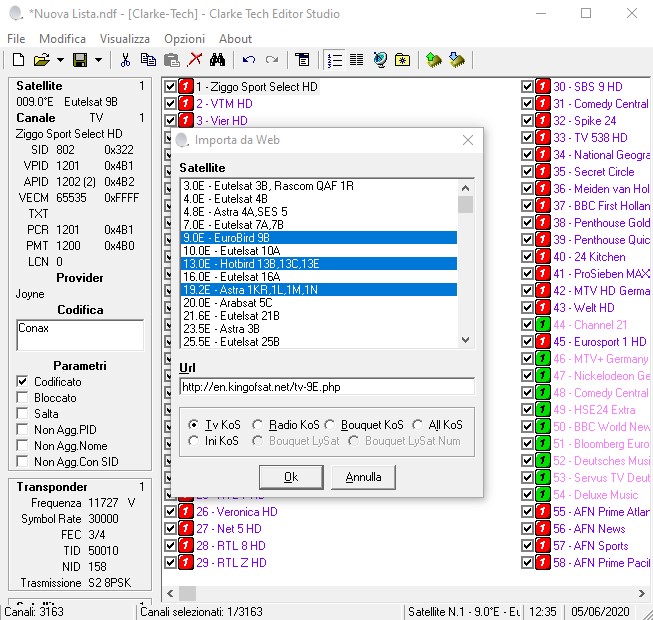Open the Opzioni menu
This screenshot has width=653, height=620.
[x=184, y=39]
